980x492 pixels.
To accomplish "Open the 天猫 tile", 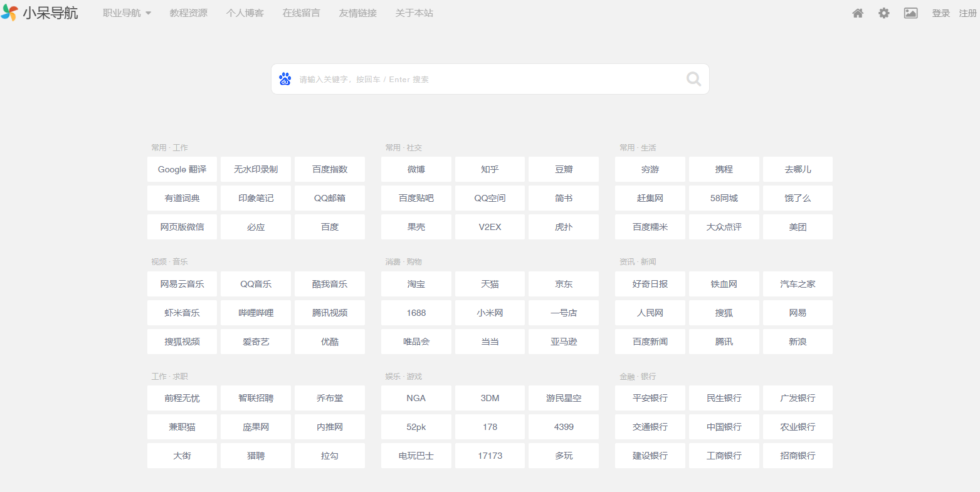I will (x=490, y=284).
